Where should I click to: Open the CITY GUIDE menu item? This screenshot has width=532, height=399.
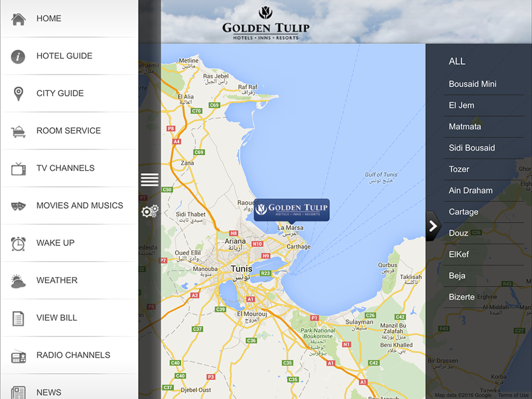[69, 93]
